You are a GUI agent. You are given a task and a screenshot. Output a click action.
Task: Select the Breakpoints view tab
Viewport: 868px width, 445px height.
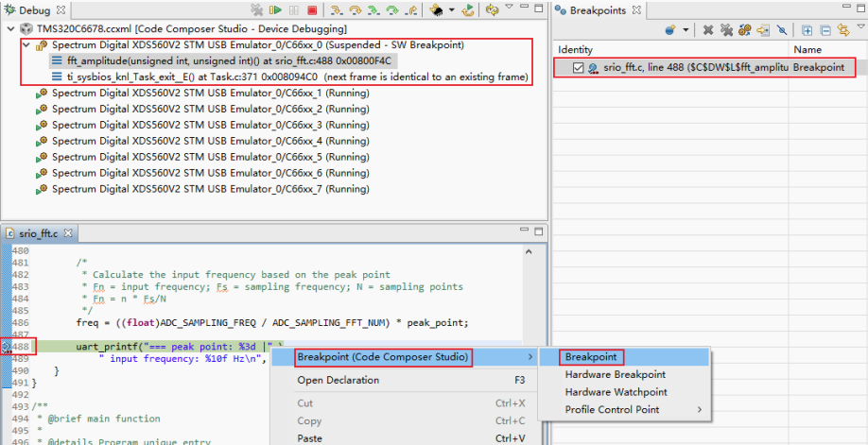point(599,10)
